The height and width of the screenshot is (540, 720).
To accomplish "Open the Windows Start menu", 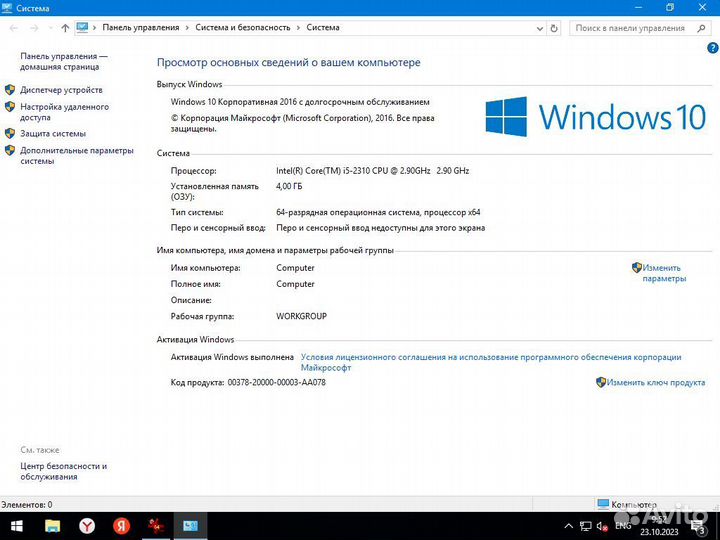I will coord(17,526).
